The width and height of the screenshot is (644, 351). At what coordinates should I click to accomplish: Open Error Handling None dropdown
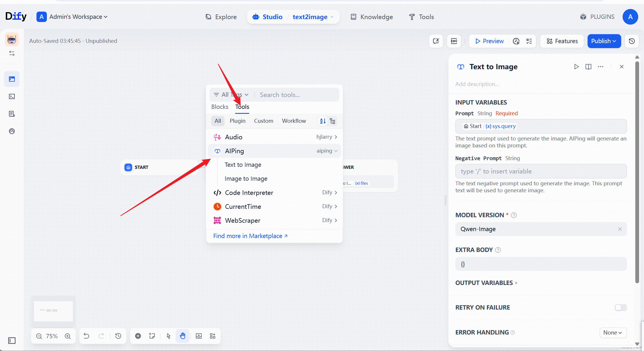[x=613, y=333]
